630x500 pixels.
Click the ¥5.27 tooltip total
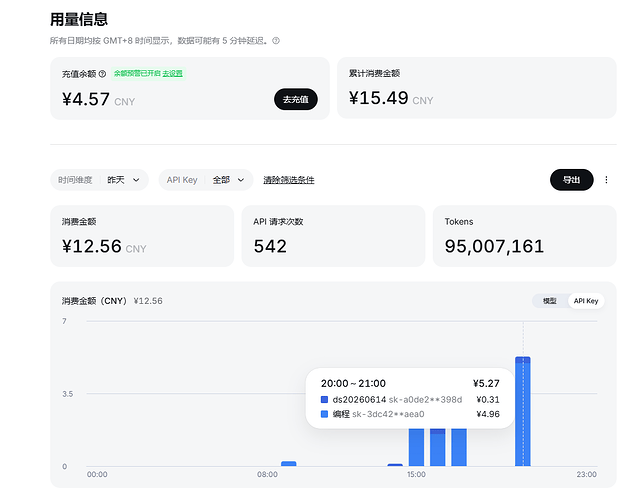click(x=486, y=383)
